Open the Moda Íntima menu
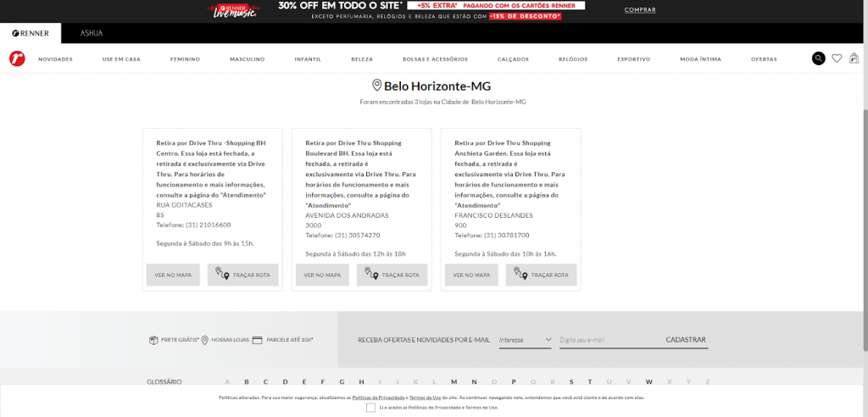Screen dimensions: 868x417 click(x=700, y=59)
